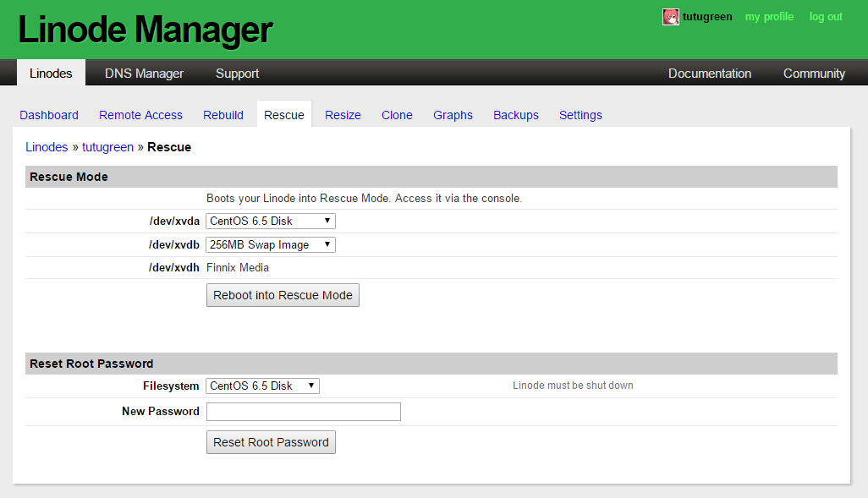Go to the Resize subtab

click(x=343, y=115)
